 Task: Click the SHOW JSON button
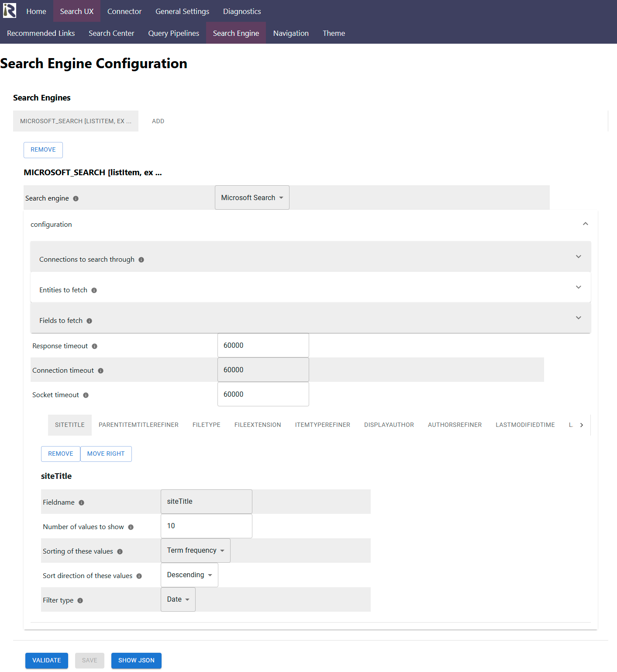pos(136,660)
